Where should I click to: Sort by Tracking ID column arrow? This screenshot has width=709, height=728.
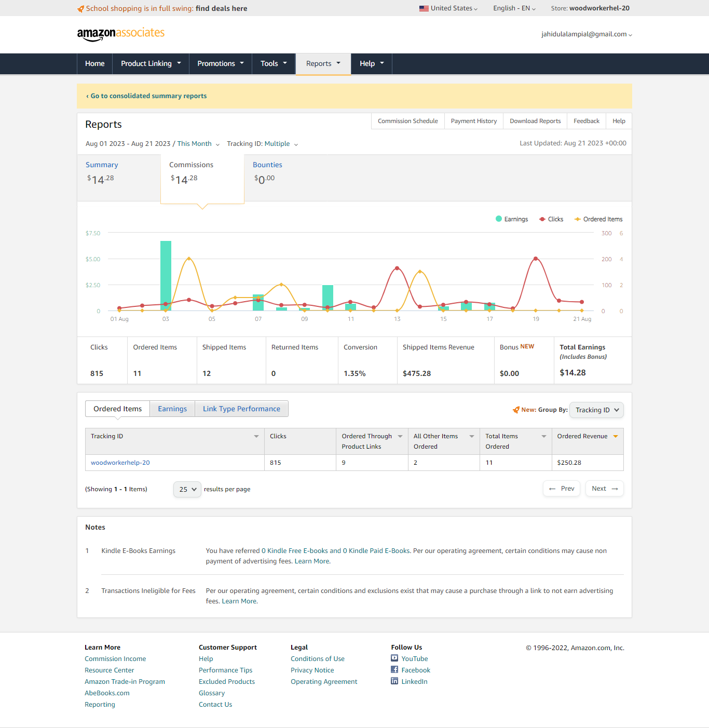point(256,436)
